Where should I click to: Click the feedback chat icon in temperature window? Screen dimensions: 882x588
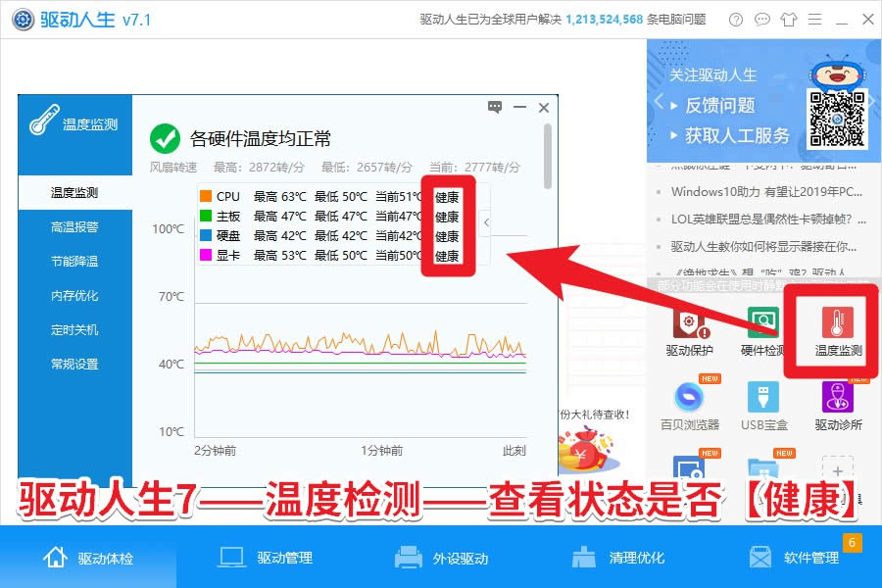[x=495, y=107]
